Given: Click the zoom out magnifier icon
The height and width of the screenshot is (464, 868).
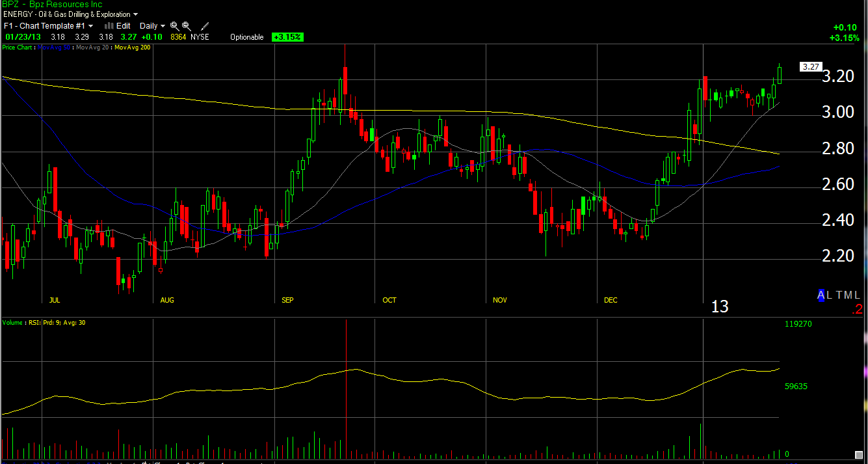Looking at the screenshot, I should (x=186, y=26).
